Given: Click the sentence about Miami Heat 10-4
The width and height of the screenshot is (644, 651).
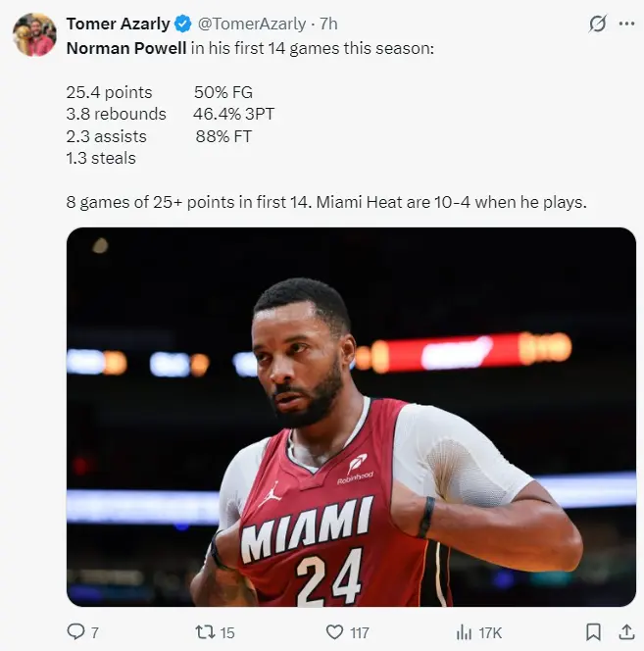Looking at the screenshot, I should tap(451, 204).
